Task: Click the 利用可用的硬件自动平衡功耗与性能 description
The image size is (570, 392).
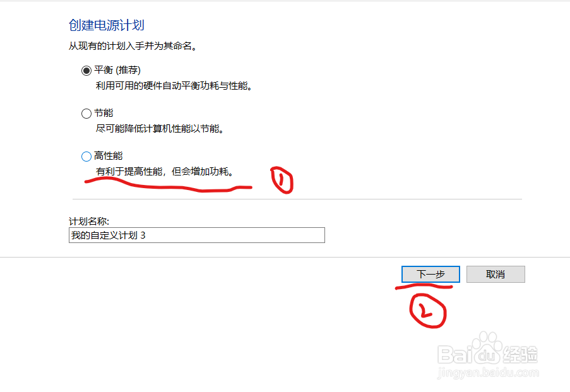Action: (x=174, y=86)
